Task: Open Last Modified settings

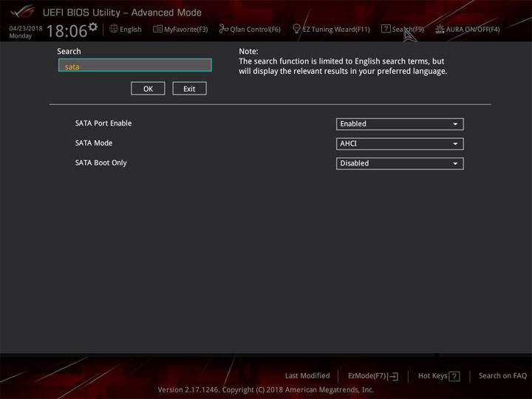Action: pyautogui.click(x=307, y=375)
